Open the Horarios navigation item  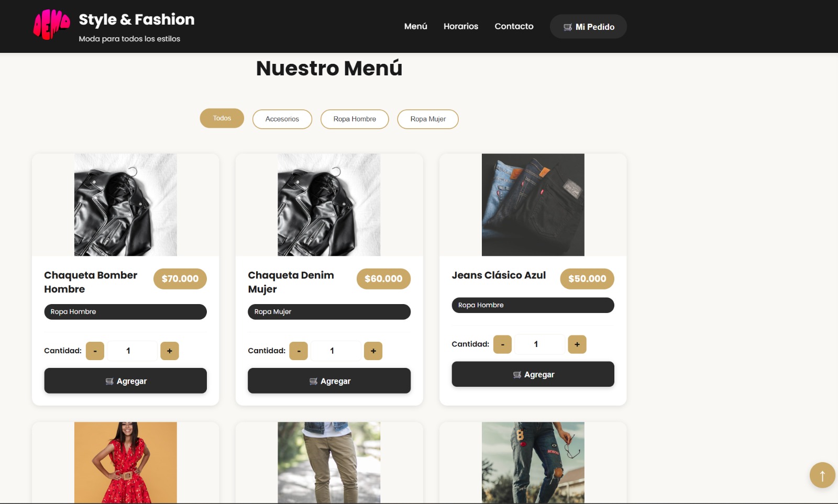[x=460, y=26]
